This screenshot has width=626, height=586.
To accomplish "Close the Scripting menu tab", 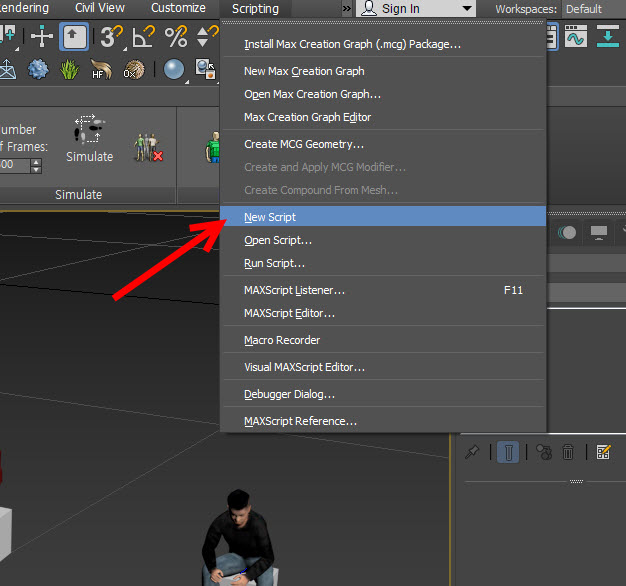I will (255, 9).
